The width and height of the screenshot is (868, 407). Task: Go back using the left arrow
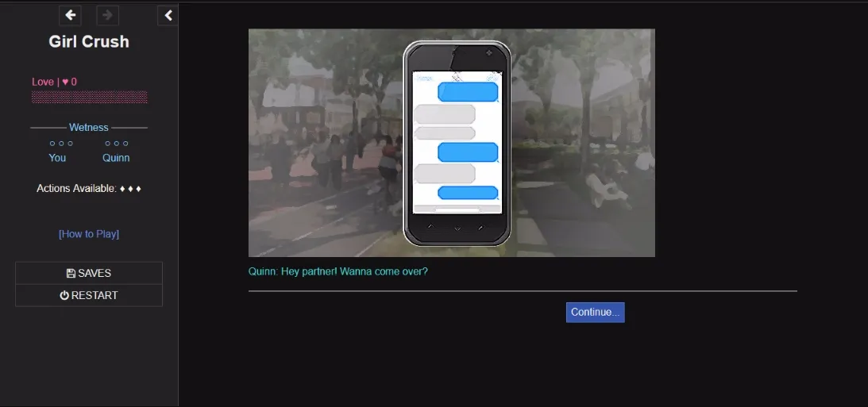[71, 15]
